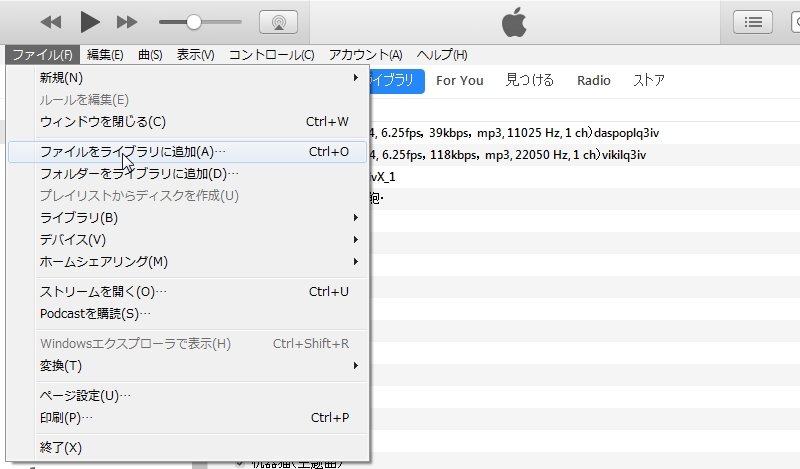The height and width of the screenshot is (469, 800).
Task: Select フォルダーをライブラリに追加(D)… menu item
Action: point(187,174)
